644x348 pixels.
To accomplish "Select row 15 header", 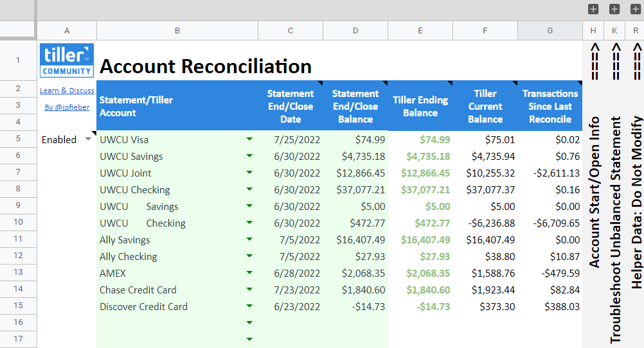I will click(x=18, y=306).
